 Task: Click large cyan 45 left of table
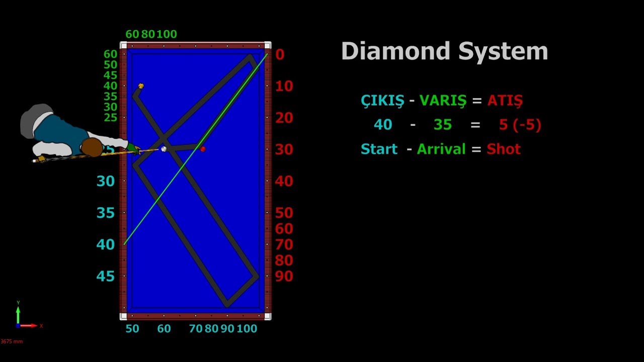(106, 276)
